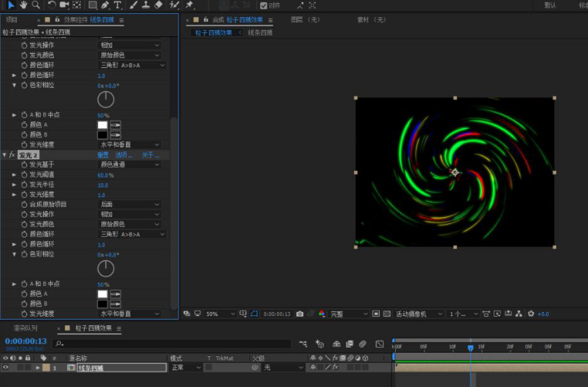Hide the 线条四溅 layer with eye icon
This screenshot has height=387, width=588.
click(x=5, y=368)
